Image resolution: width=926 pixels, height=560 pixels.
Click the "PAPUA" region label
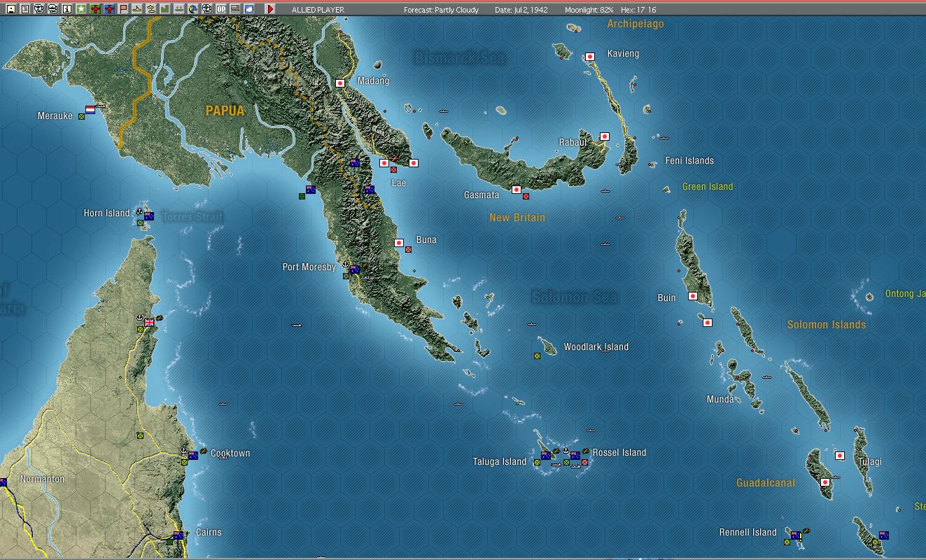point(225,111)
